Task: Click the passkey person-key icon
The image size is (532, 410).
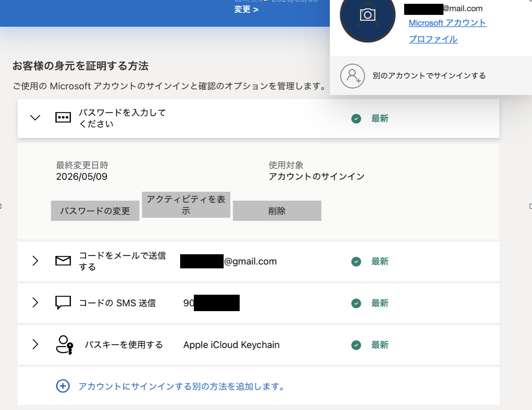Action: coord(64,345)
